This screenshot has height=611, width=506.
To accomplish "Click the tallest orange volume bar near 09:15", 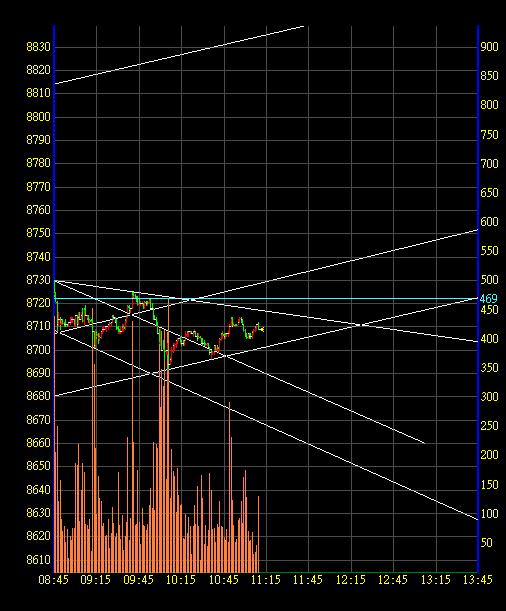I will pos(93,440).
